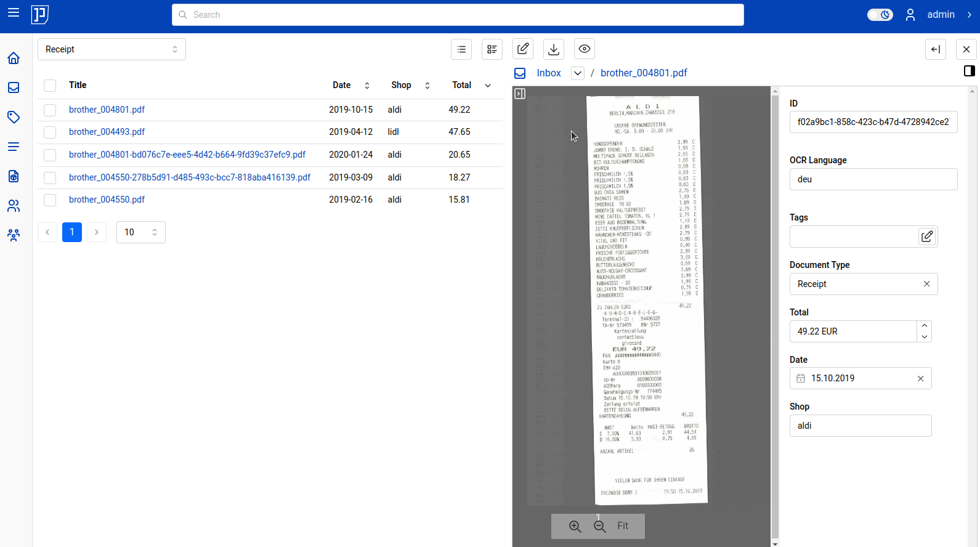Expand the Inbox breadcrumb dropdown arrow
This screenshot has height=547, width=980.
577,73
